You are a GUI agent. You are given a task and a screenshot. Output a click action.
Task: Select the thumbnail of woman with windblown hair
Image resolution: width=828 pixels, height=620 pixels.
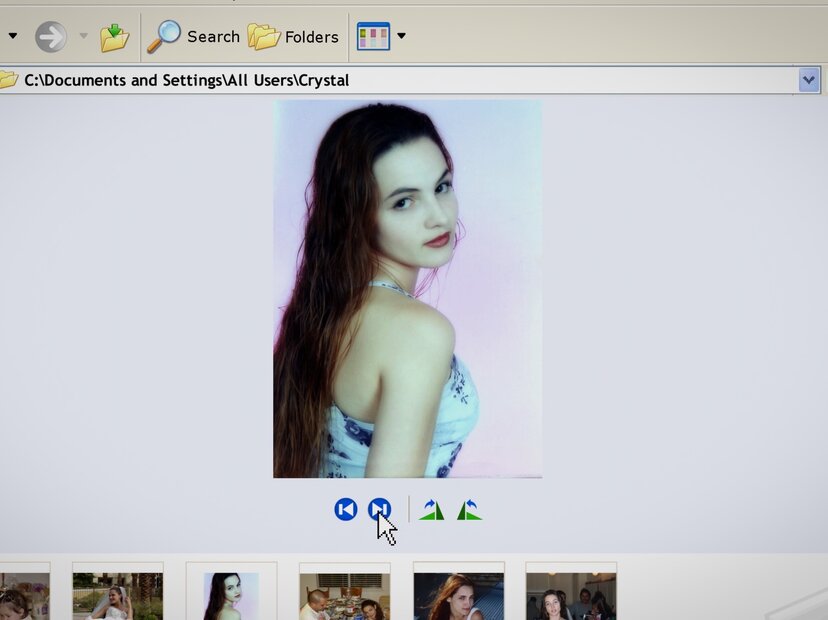point(458,595)
